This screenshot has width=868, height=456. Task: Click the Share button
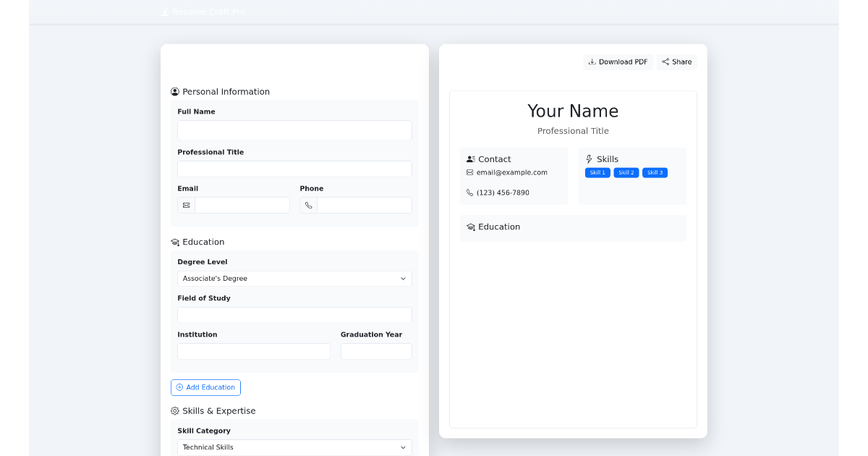pos(676,62)
